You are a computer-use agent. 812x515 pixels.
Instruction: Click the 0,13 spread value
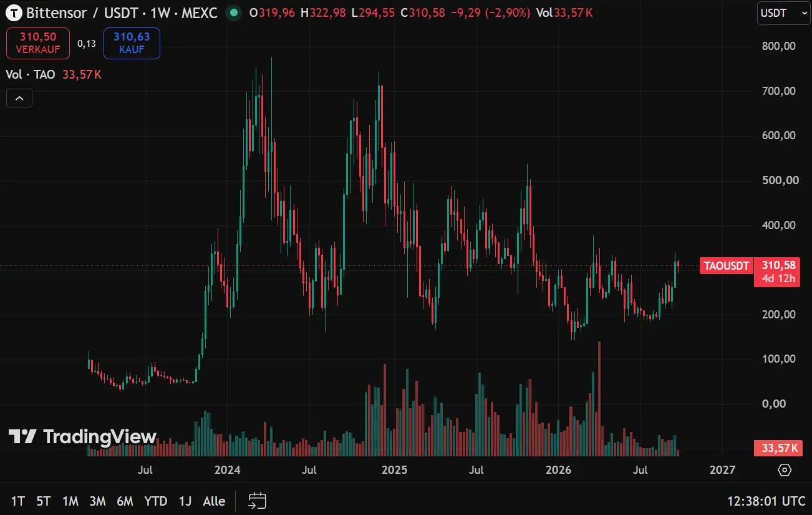tap(87, 44)
